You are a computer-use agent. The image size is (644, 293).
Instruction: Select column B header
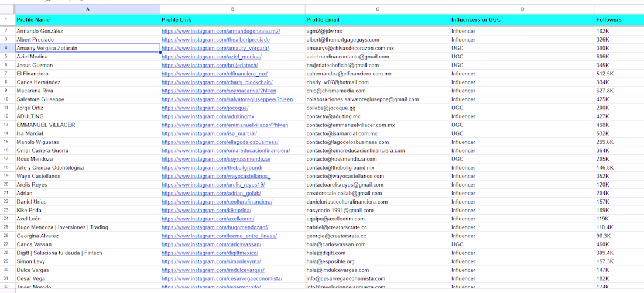(x=232, y=9)
